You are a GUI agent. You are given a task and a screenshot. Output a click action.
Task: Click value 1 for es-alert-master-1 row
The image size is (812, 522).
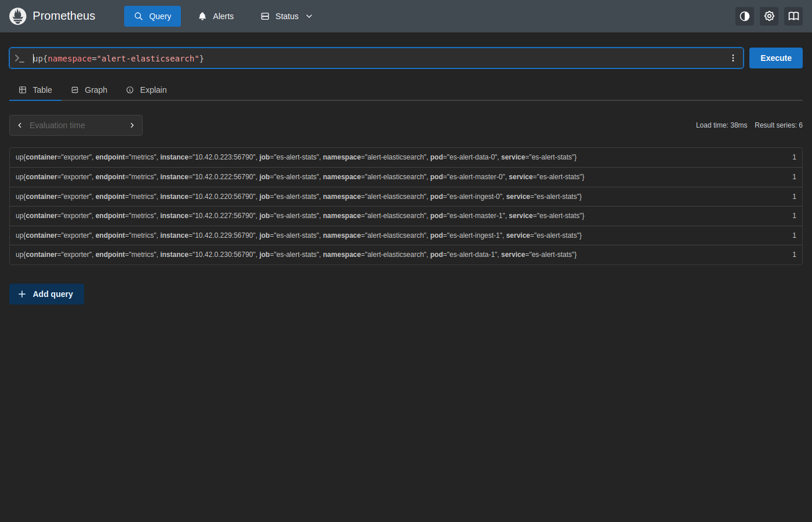pyautogui.click(x=795, y=216)
